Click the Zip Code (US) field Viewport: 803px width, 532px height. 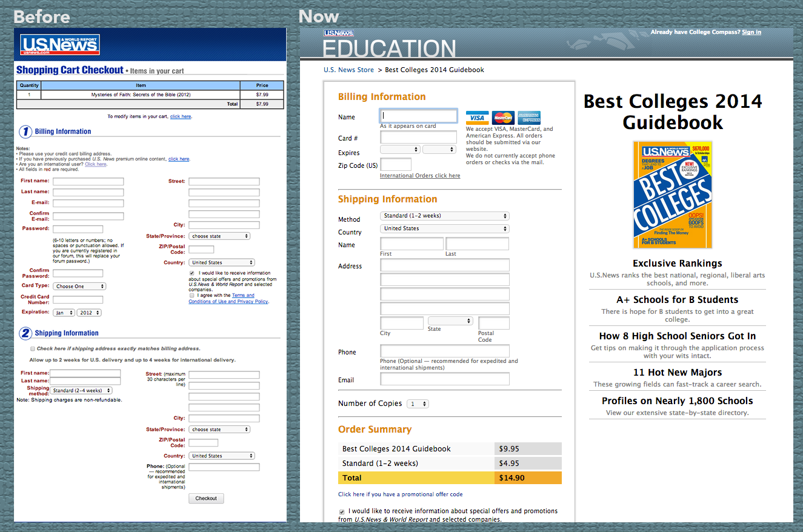(x=396, y=164)
